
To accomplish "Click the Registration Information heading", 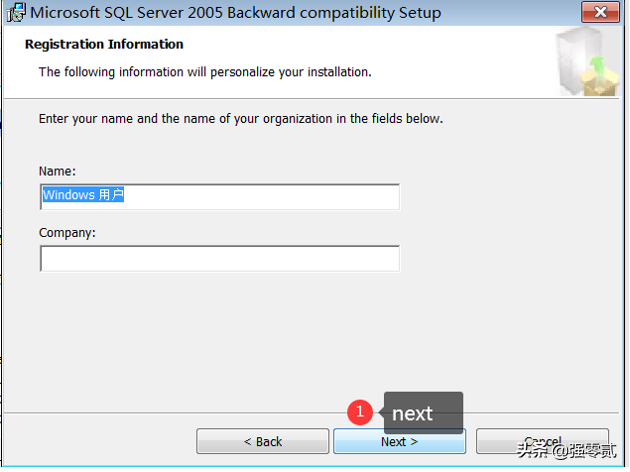I will [x=104, y=45].
